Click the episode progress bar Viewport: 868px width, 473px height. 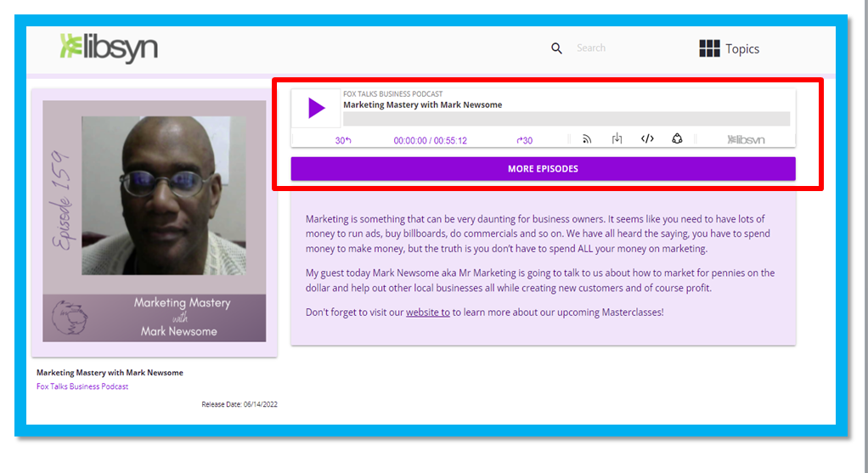566,119
